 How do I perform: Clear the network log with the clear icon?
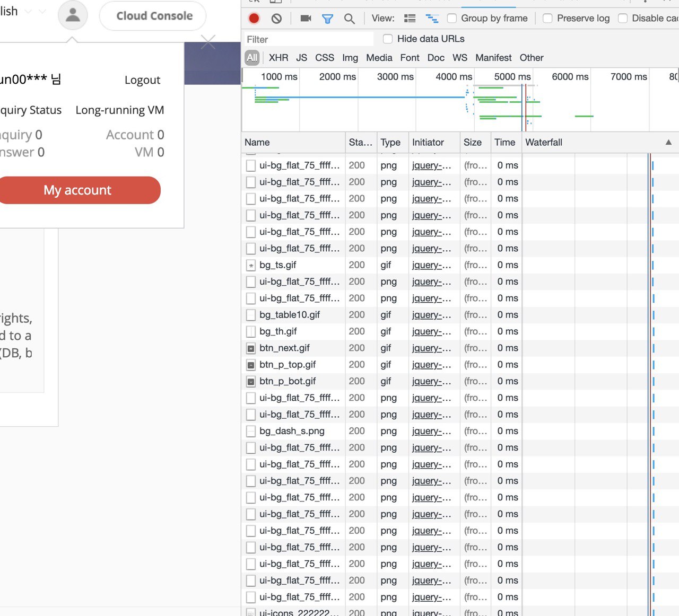[276, 19]
